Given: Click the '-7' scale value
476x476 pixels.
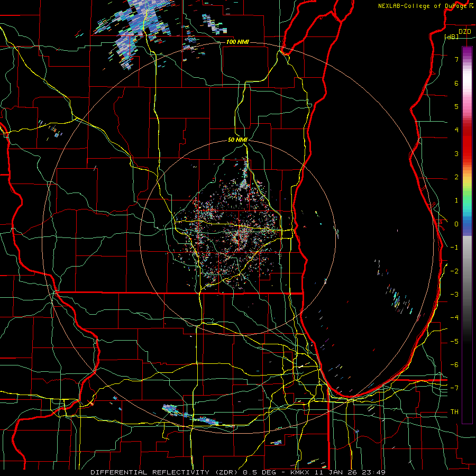Looking at the screenshot, I should 454,388.
